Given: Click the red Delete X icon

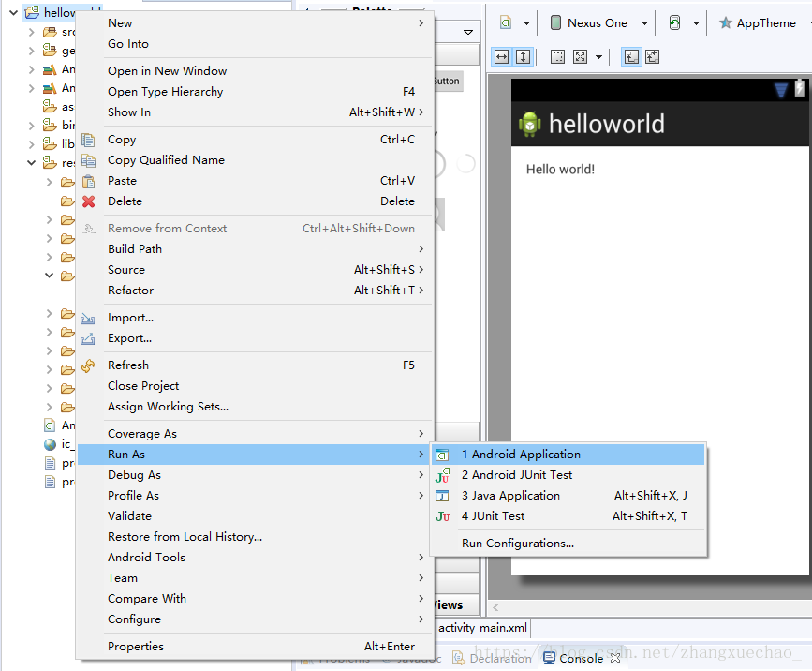Looking at the screenshot, I should tap(88, 201).
